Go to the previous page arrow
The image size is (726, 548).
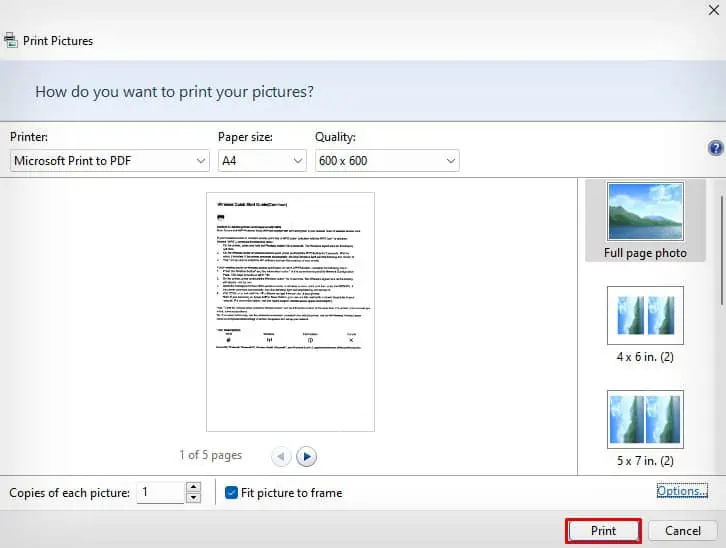click(281, 456)
